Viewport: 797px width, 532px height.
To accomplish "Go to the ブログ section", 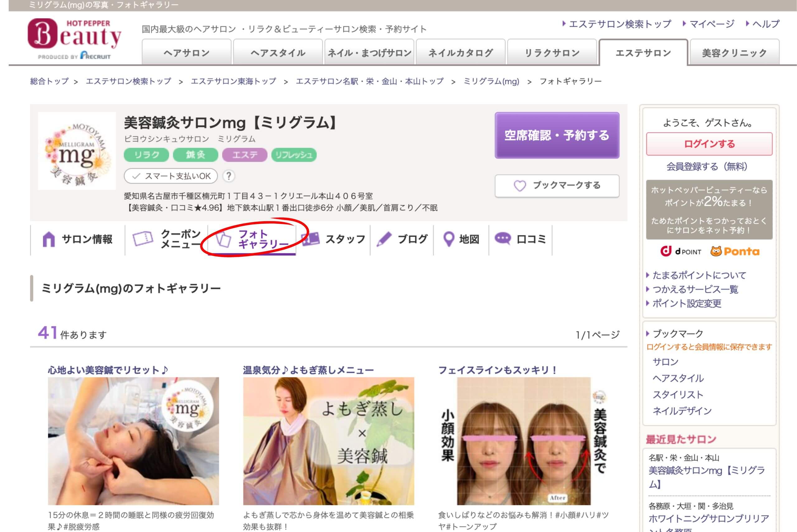I will click(402, 240).
